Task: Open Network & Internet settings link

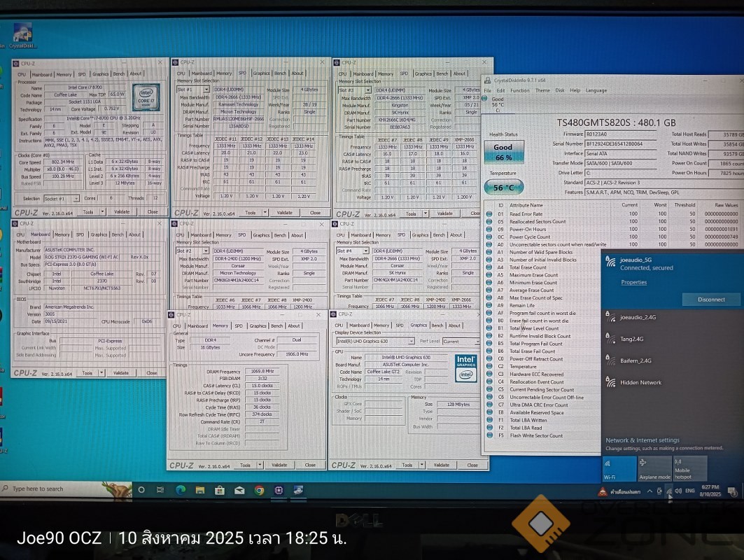Action: 643,440
